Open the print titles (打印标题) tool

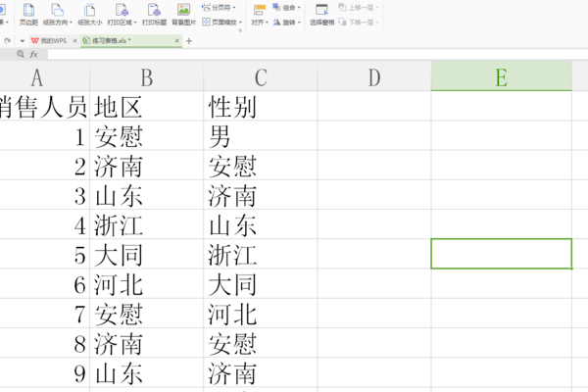[x=154, y=15]
